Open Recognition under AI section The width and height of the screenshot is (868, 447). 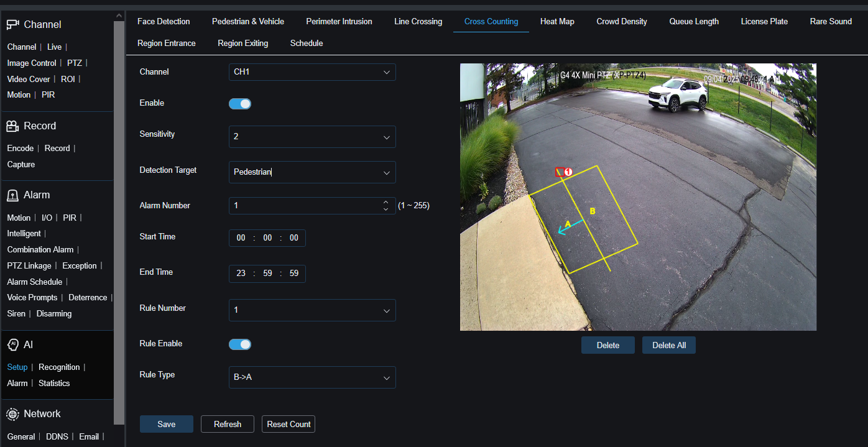tap(59, 367)
